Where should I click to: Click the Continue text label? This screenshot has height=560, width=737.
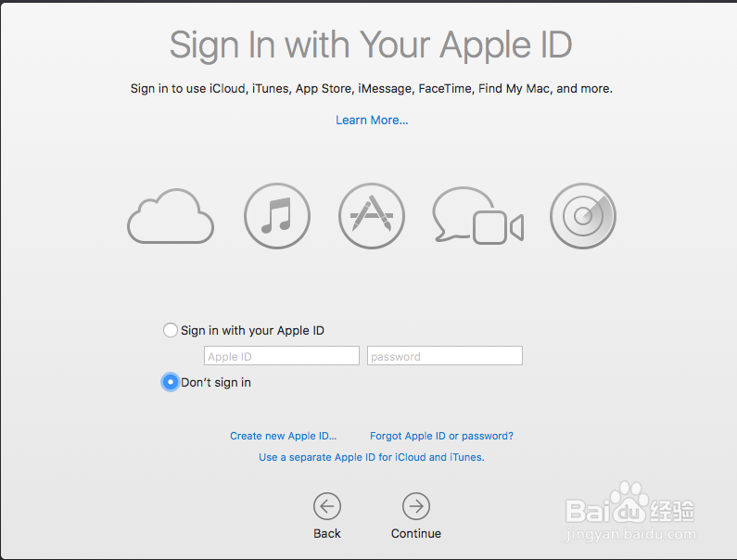point(416,534)
